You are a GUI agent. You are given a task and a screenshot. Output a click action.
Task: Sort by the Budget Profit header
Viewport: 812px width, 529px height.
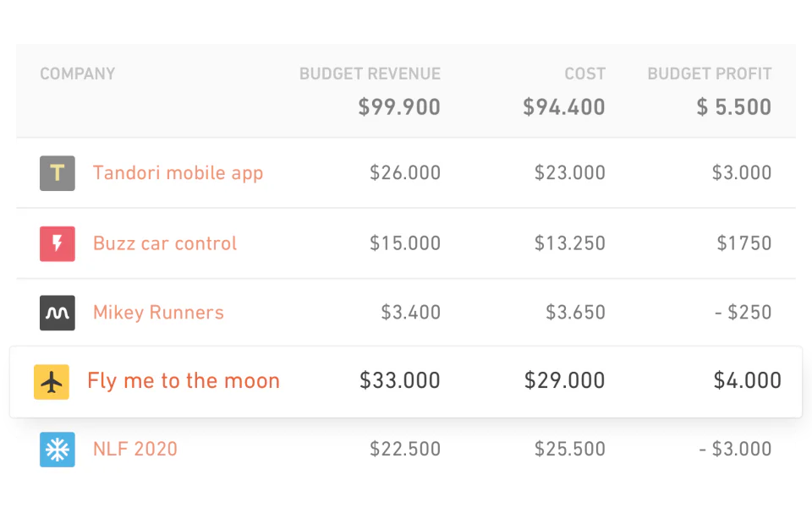click(x=709, y=74)
